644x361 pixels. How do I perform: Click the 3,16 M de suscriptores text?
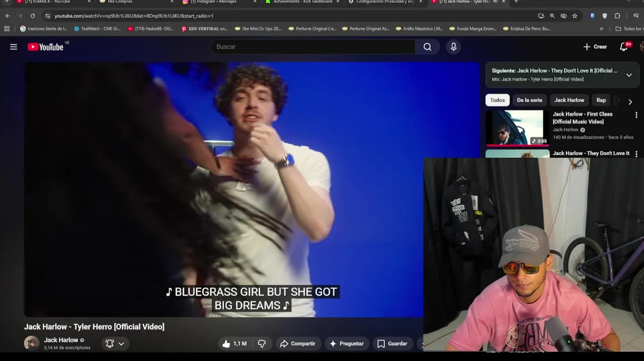[x=67, y=347]
